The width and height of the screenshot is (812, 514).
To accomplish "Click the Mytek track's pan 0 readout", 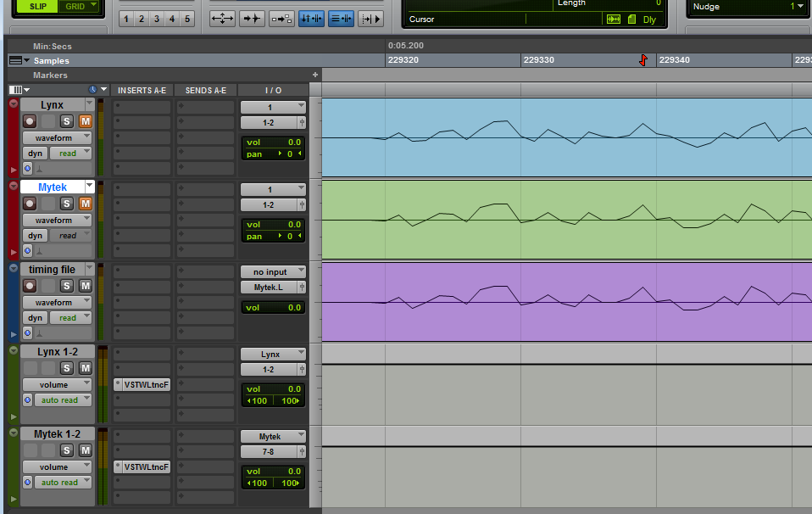I will [273, 237].
